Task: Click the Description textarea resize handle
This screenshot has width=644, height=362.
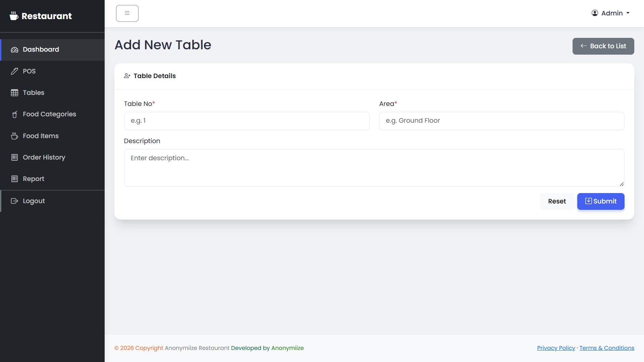Action: click(x=622, y=184)
